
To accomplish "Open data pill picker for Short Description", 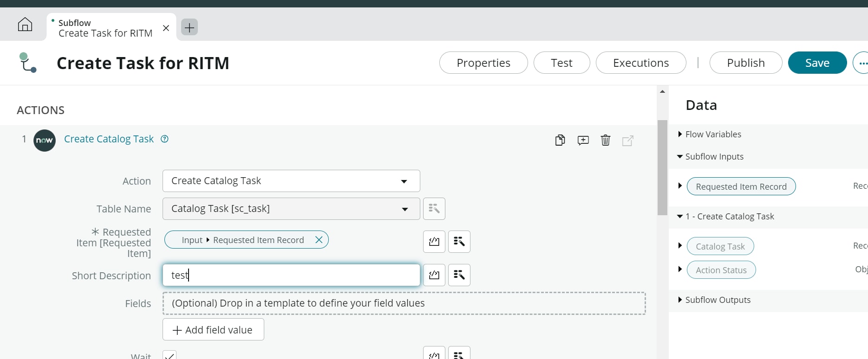I will click(459, 275).
